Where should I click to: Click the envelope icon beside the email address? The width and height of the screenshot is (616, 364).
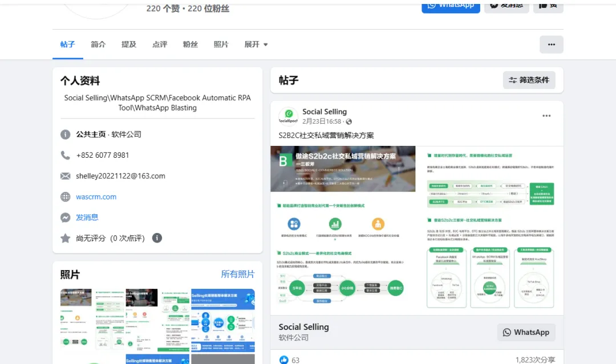click(65, 176)
